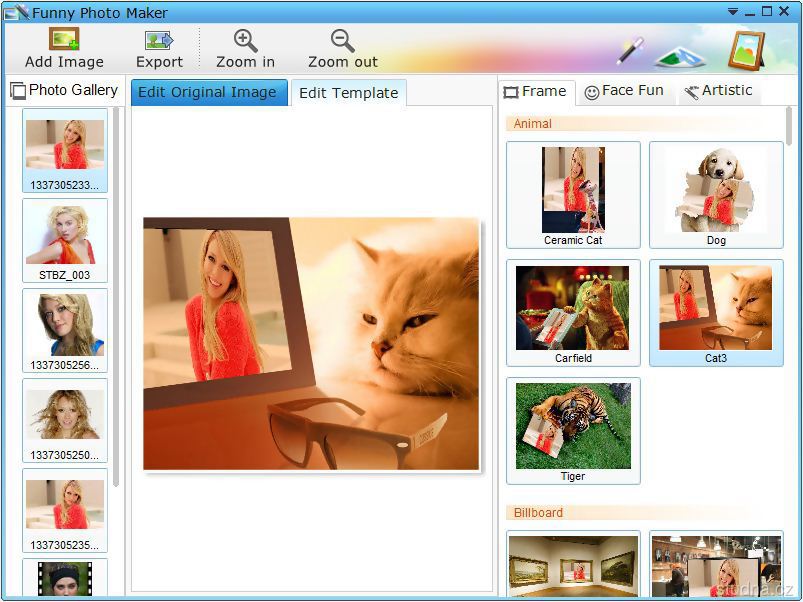Screen dimensions: 803x602
Task: Switch to the Edit Template tab
Action: [x=348, y=93]
